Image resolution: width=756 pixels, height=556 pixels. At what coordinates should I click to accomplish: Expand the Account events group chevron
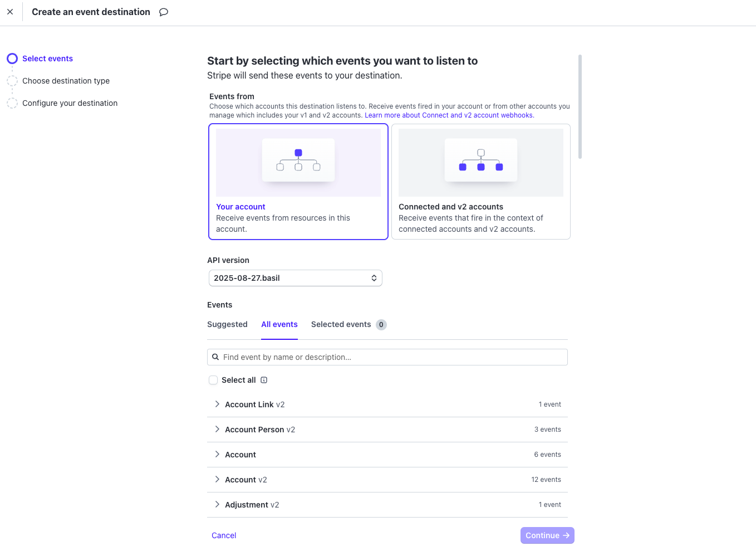tap(217, 455)
